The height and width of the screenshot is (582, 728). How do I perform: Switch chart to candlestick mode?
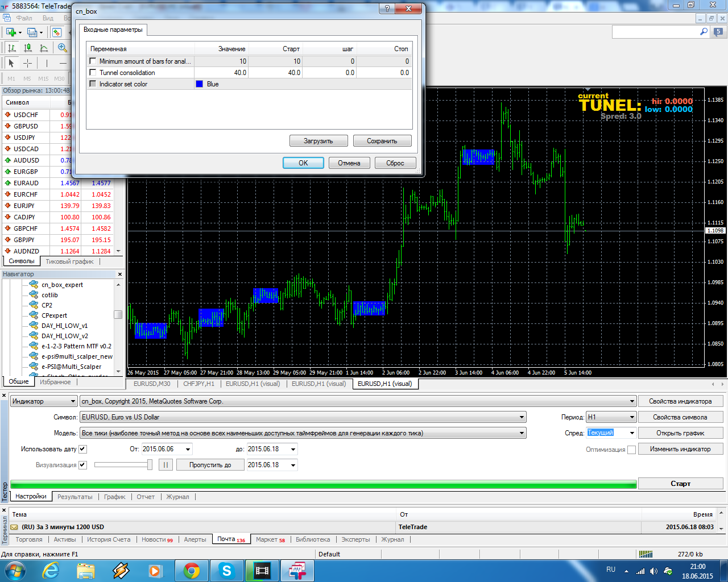pyautogui.click(x=27, y=48)
